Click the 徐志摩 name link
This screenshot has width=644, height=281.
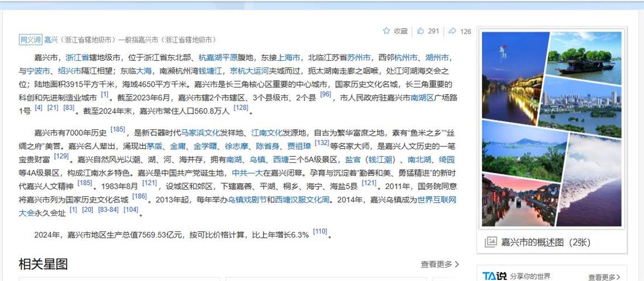point(237,146)
